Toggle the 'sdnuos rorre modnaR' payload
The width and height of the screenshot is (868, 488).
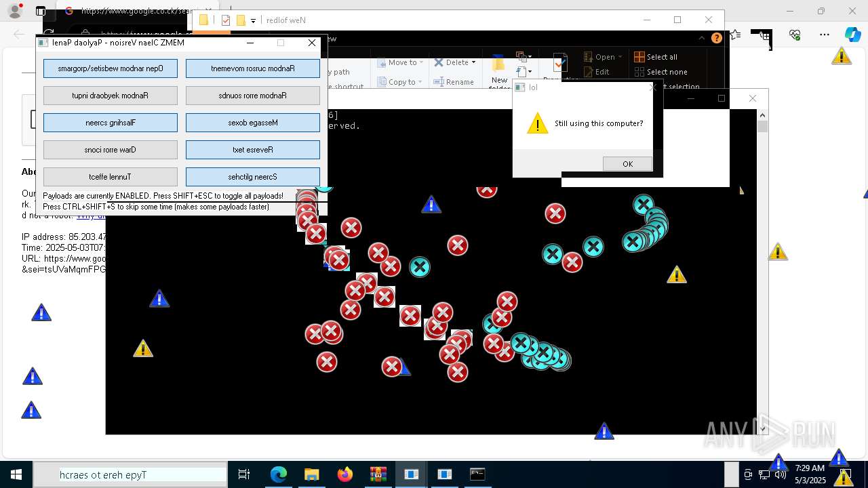253,96
